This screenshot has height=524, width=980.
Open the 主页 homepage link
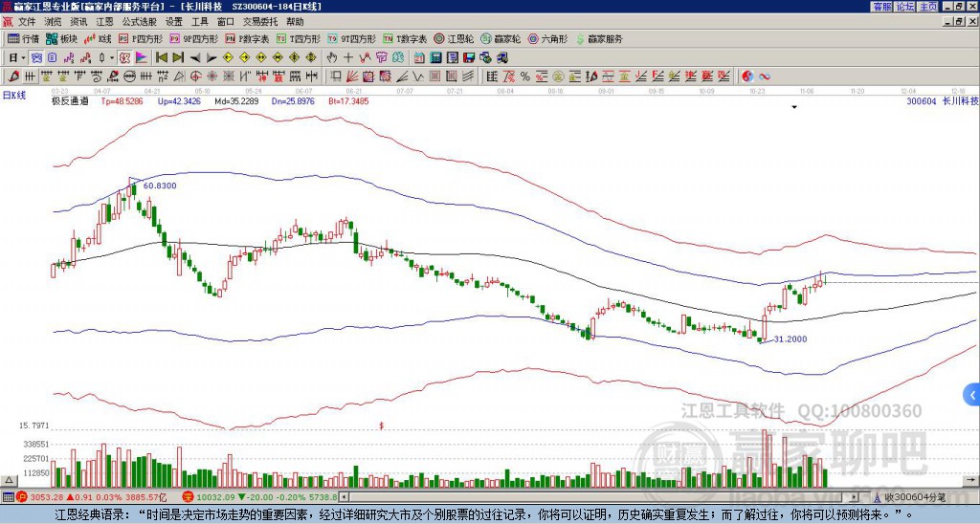tap(928, 7)
